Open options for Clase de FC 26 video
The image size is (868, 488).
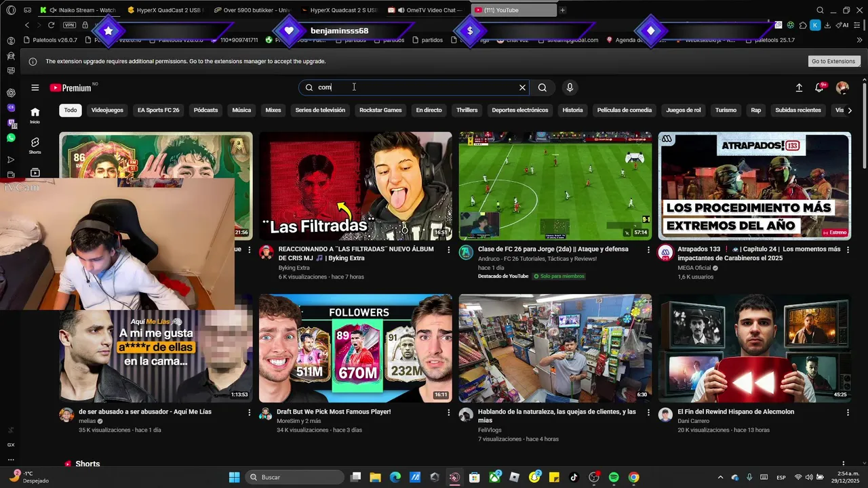click(x=648, y=249)
